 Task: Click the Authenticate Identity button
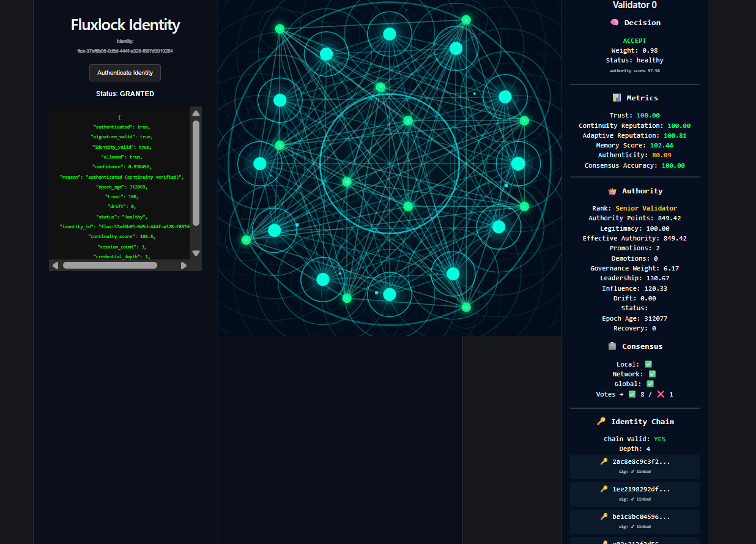coord(125,73)
